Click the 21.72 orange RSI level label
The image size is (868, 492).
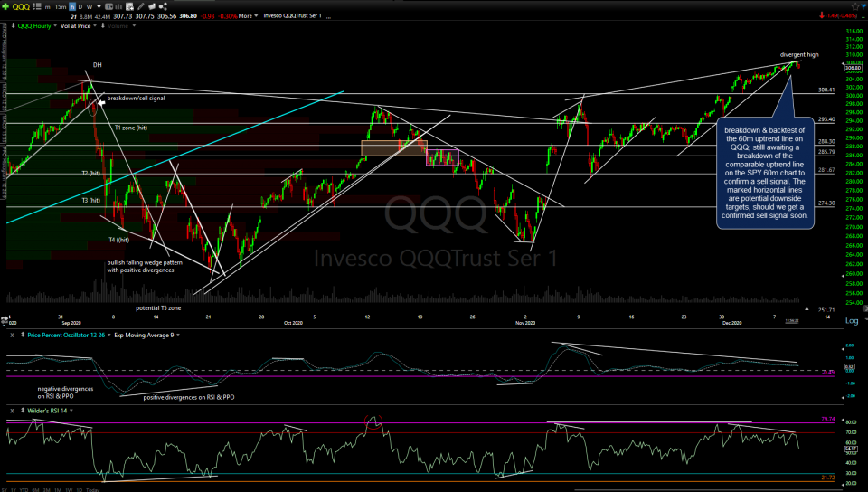(827, 477)
